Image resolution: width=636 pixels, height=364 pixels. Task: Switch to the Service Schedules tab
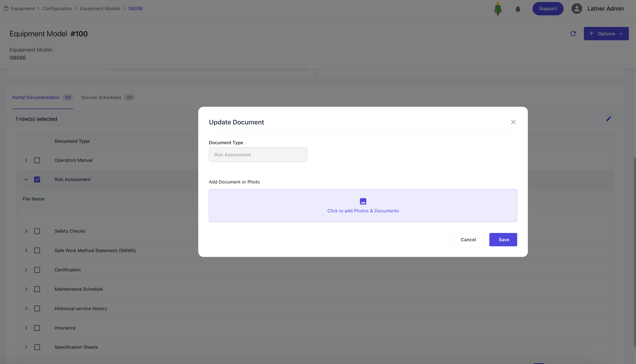pyautogui.click(x=101, y=98)
